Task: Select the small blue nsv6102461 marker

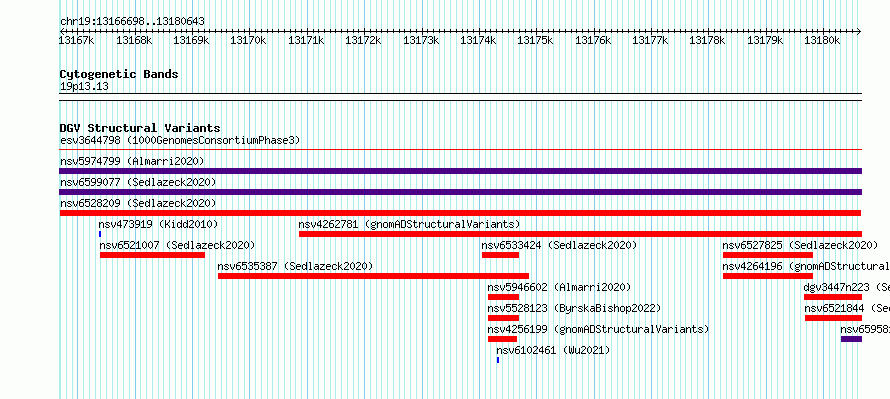Action: (498, 360)
